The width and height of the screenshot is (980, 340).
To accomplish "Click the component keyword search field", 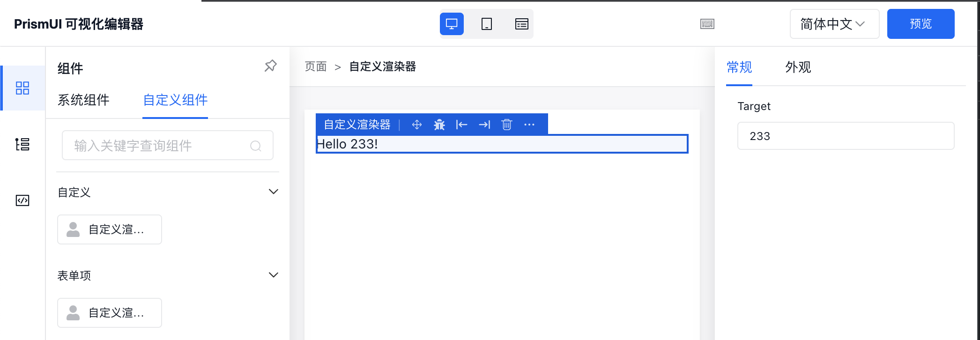I will pyautogui.click(x=168, y=146).
